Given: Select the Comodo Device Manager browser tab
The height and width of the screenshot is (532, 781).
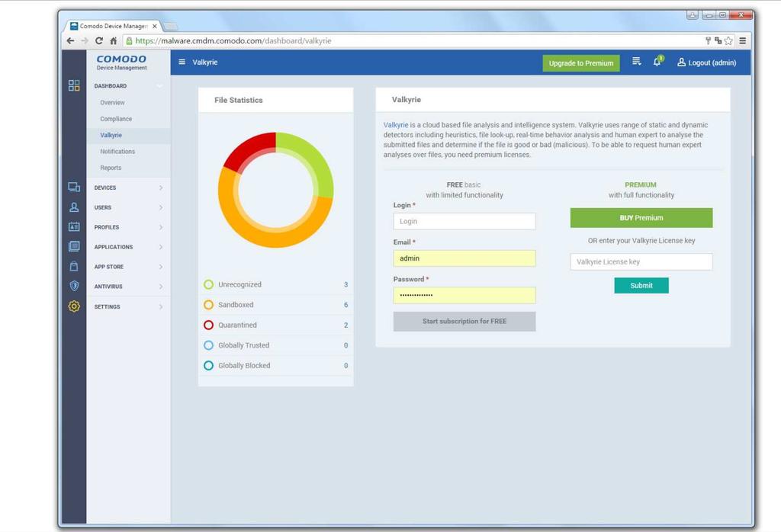Looking at the screenshot, I should pyautogui.click(x=114, y=26).
